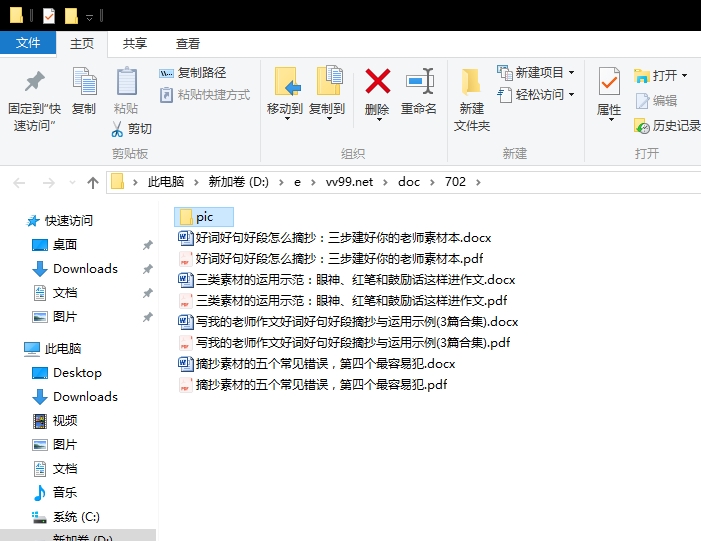701x541 pixels.
Task: Expand the Easy access dropdown arrow
Action: click(x=571, y=95)
